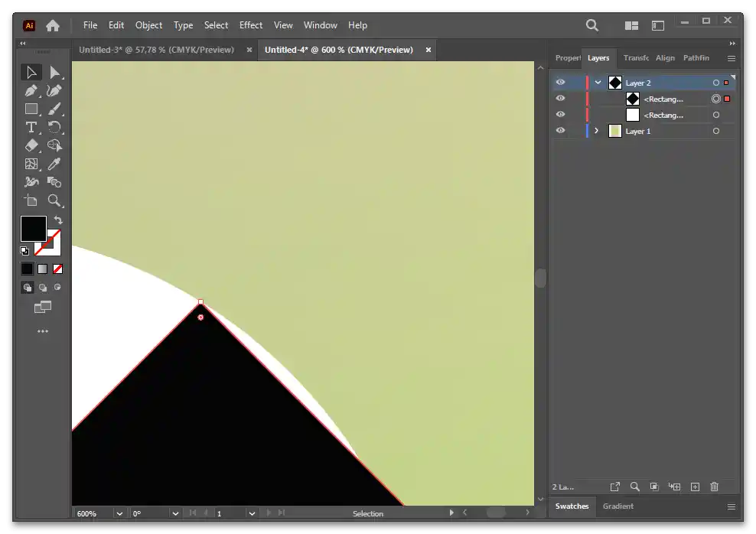Select the Eraser tool
Screen dimensions: 756x534
pyautogui.click(x=31, y=145)
